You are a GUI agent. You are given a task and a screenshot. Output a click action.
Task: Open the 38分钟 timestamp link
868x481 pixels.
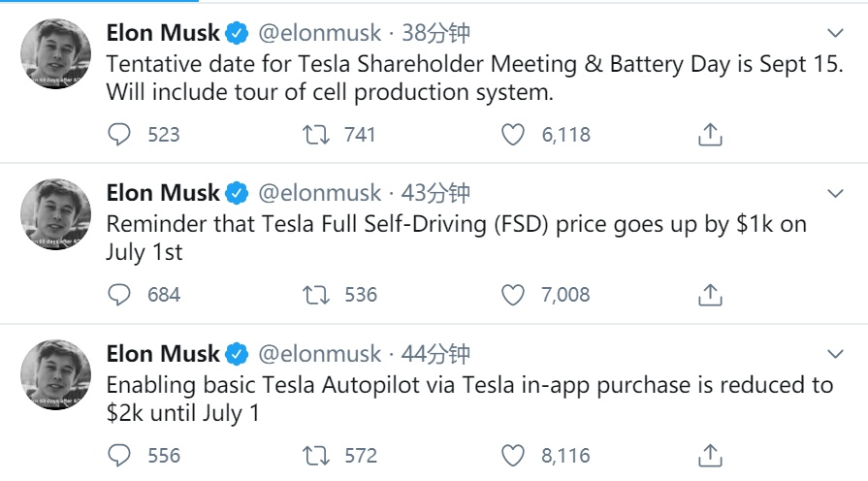click(435, 34)
